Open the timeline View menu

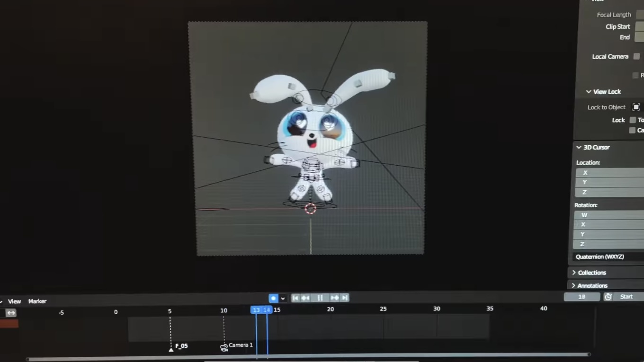coord(14,301)
